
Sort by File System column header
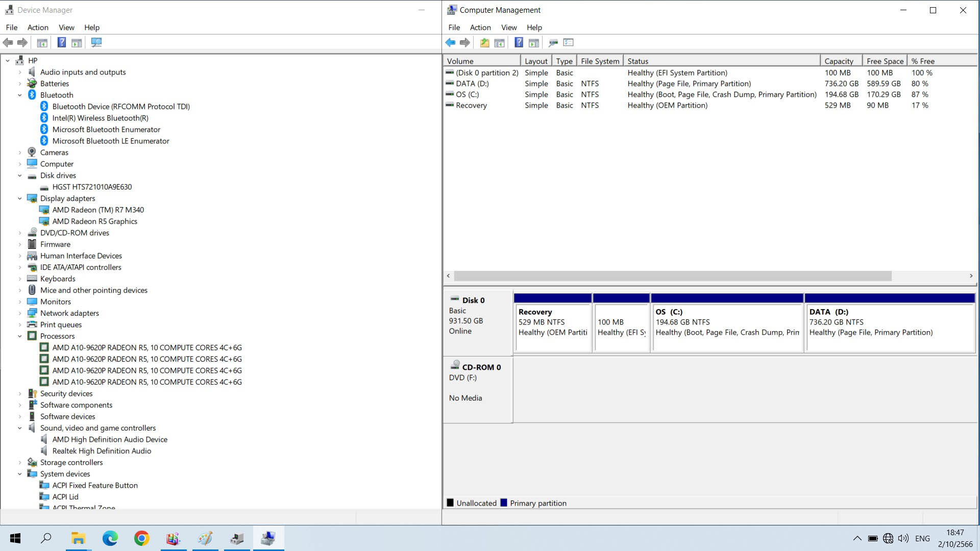pos(600,61)
